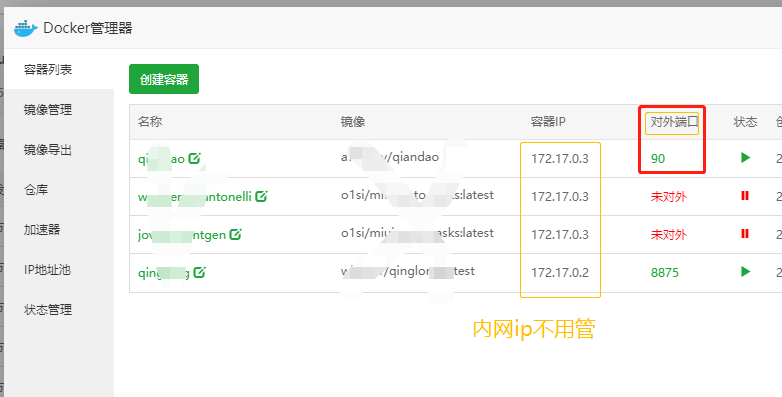This screenshot has width=782, height=397.
Task: Click the IP cell 172.17.0.2
Action: 560,272
